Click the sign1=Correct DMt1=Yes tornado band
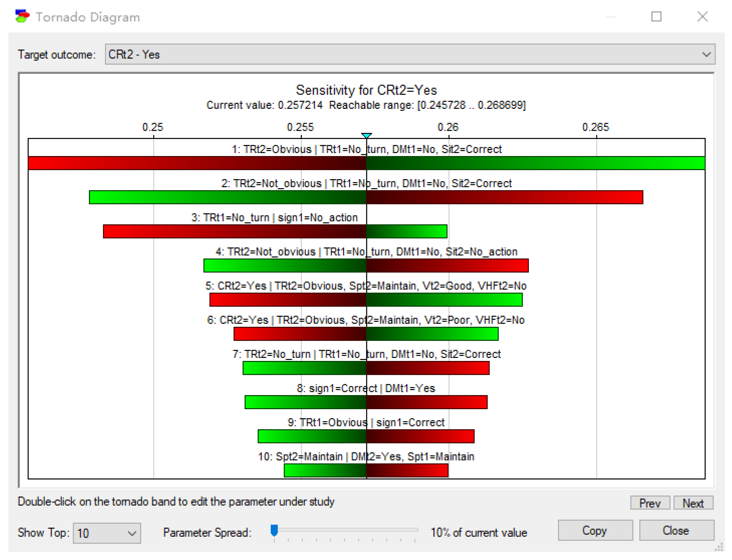Image resolution: width=732 pixels, height=560 pixels. tap(366, 402)
